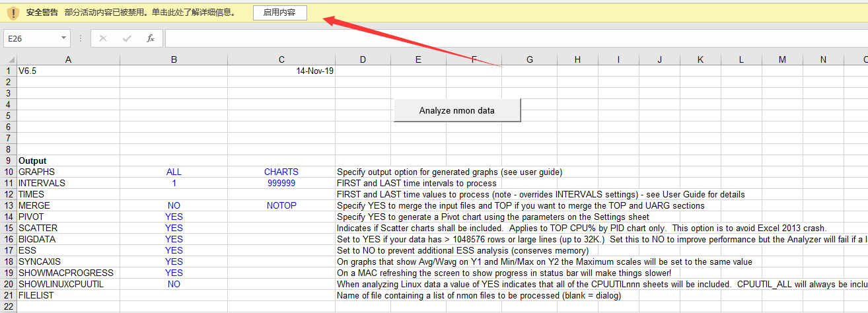Click the YES value in SHOWMACPROGRESS row
This screenshot has height=313, width=868.
[174, 273]
